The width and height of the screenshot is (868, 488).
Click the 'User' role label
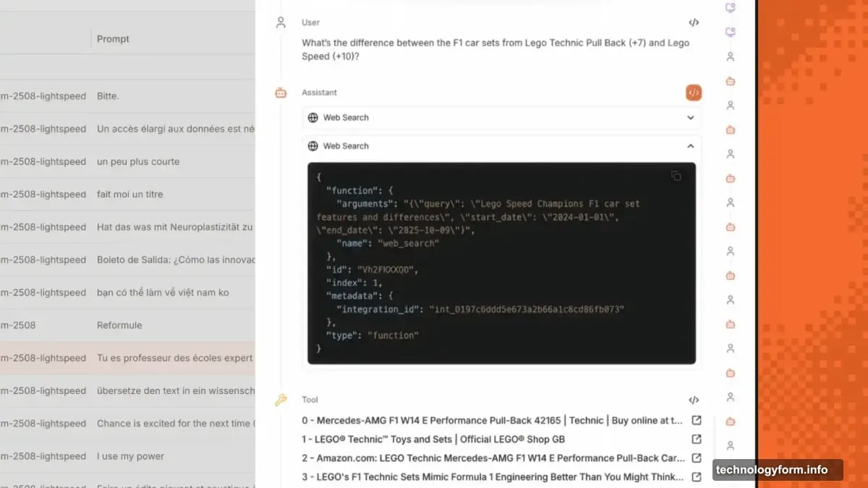[x=310, y=22]
